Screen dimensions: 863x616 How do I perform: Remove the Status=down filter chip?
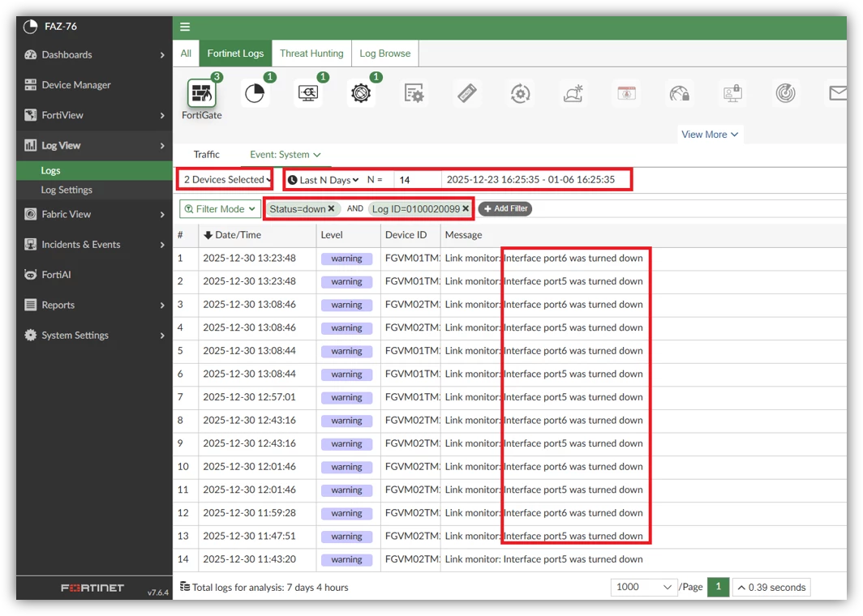(x=331, y=208)
